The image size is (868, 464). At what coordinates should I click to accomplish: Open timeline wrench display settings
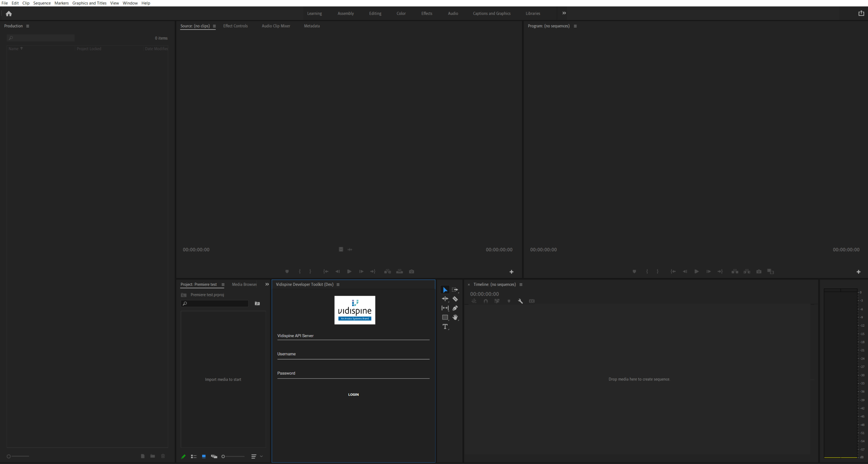click(x=520, y=301)
